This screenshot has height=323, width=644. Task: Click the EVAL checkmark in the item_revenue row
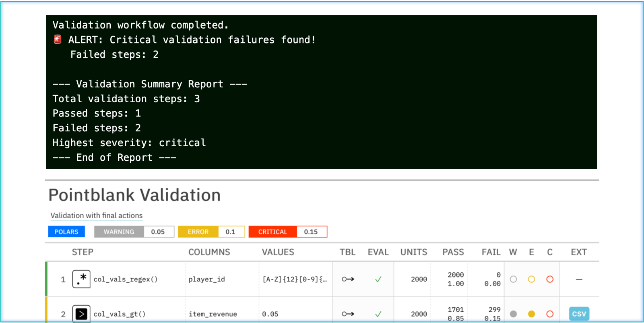pos(378,314)
